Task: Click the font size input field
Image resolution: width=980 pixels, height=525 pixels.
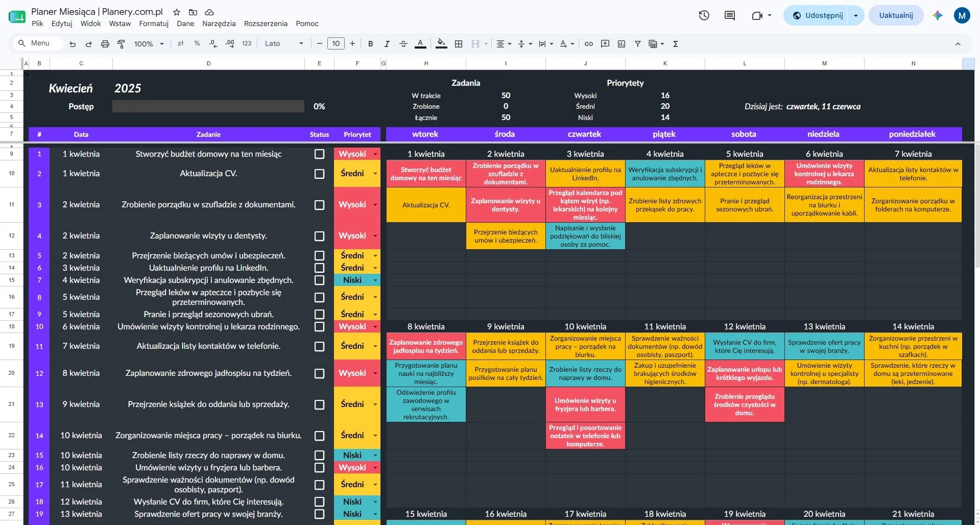Action: (x=336, y=44)
